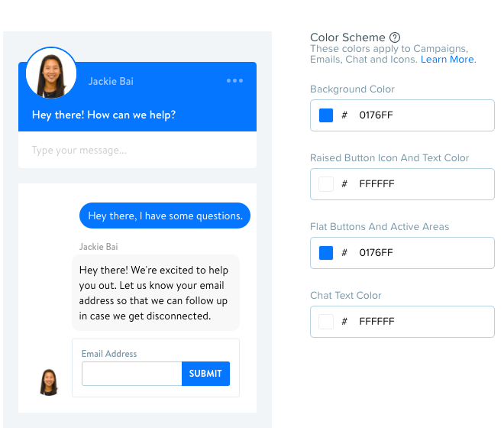Click the Jackie Bai label above reply

99,247
